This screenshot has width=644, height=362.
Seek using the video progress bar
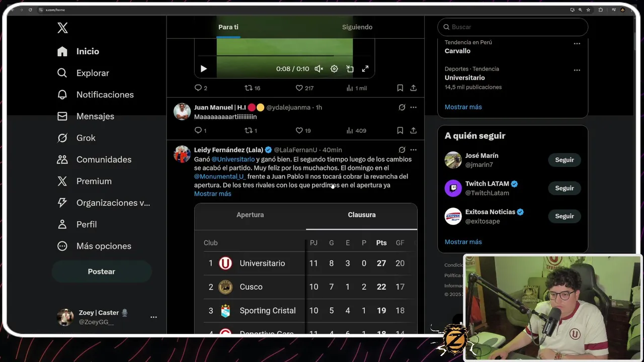pos(285,55)
